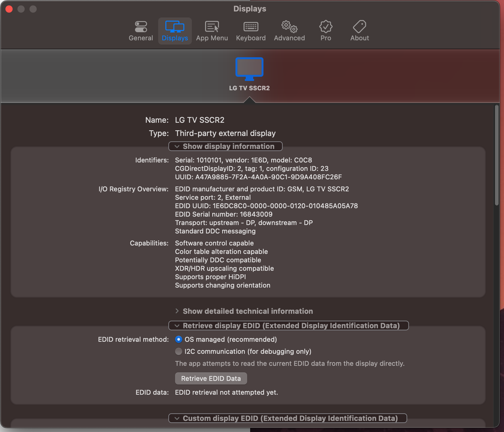Viewport: 504px width, 432px height.
Task: Collapse the Custom display EDID section
Action: coord(288,418)
